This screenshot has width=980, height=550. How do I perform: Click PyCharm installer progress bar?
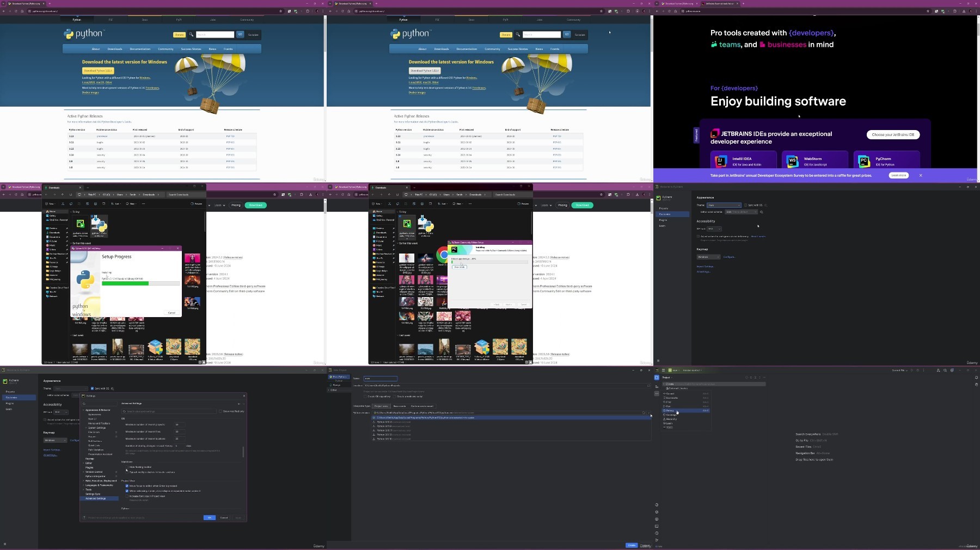[x=489, y=262]
